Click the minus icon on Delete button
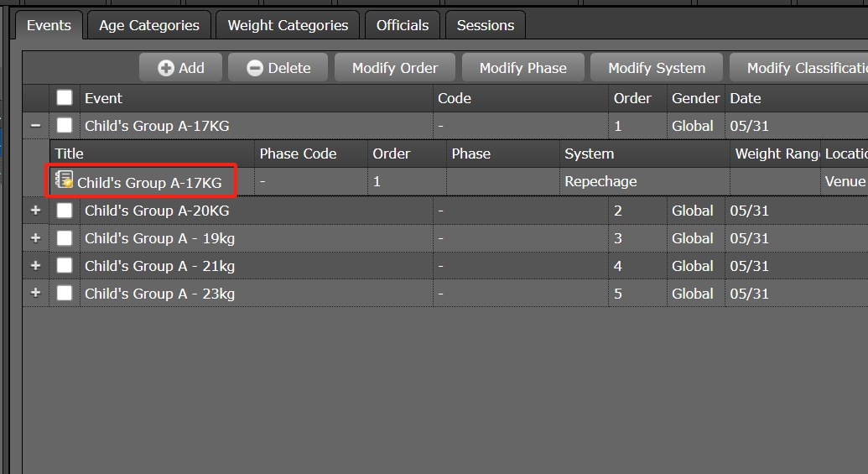 [255, 68]
